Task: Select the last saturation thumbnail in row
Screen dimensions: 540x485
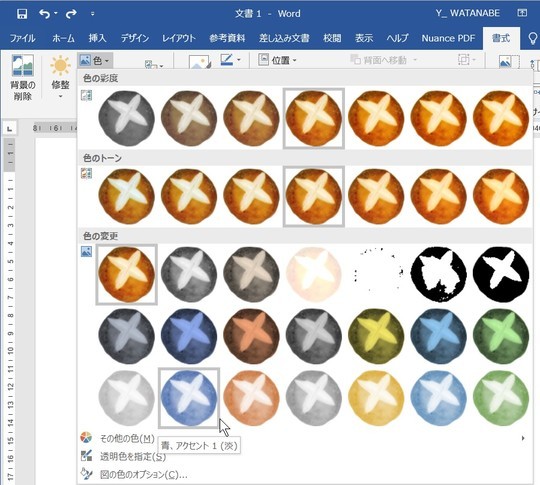Action: pyautogui.click(x=501, y=118)
